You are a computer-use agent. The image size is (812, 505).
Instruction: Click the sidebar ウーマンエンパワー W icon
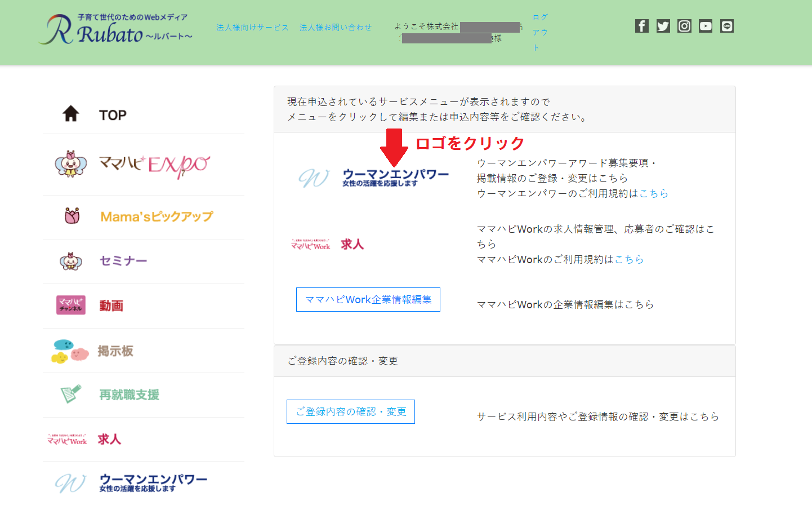70,483
